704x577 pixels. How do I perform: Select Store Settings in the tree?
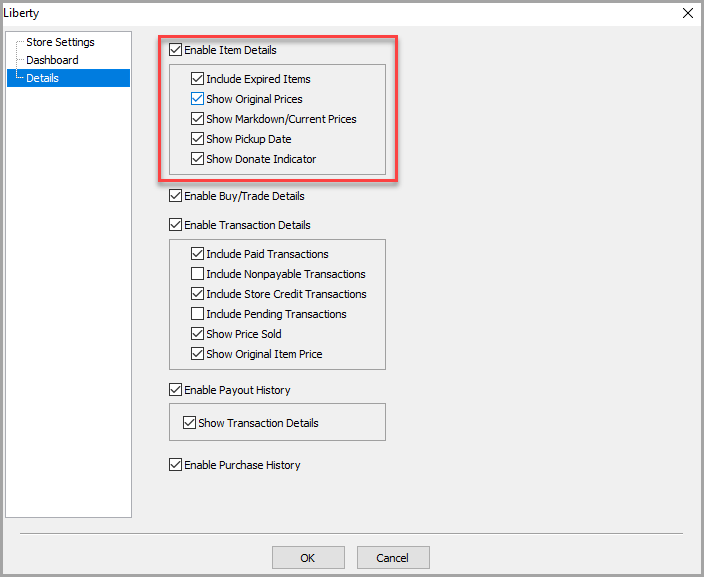[60, 42]
